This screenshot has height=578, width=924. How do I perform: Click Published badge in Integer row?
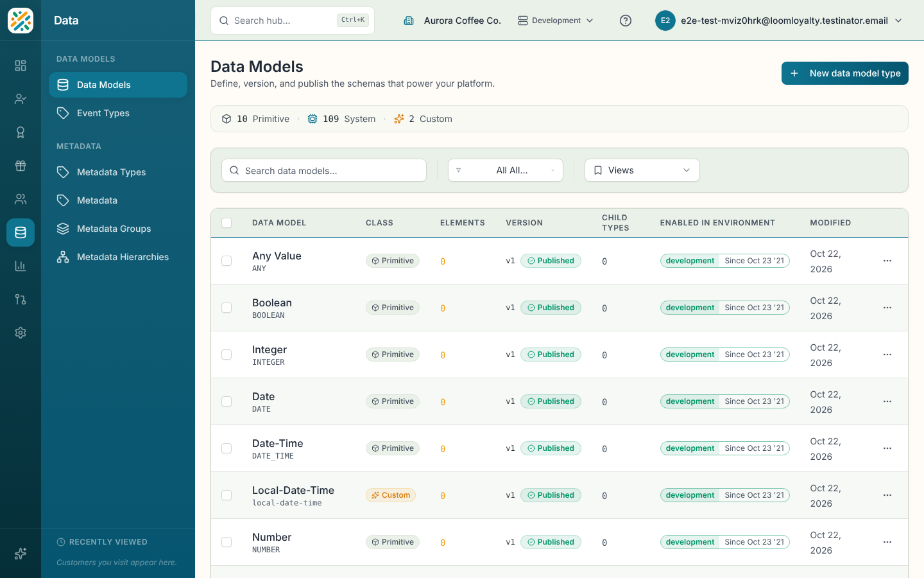pos(551,355)
